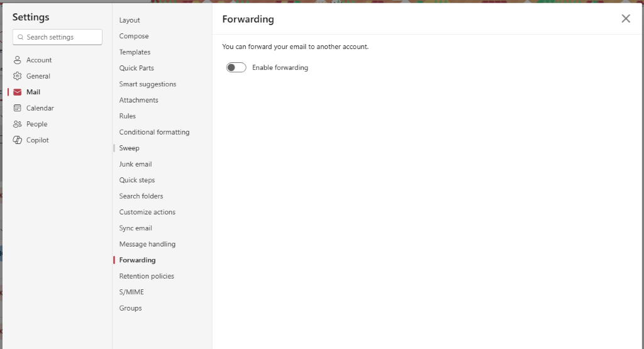The height and width of the screenshot is (349, 644).
Task: Open Quick steps settings
Action: click(x=137, y=180)
